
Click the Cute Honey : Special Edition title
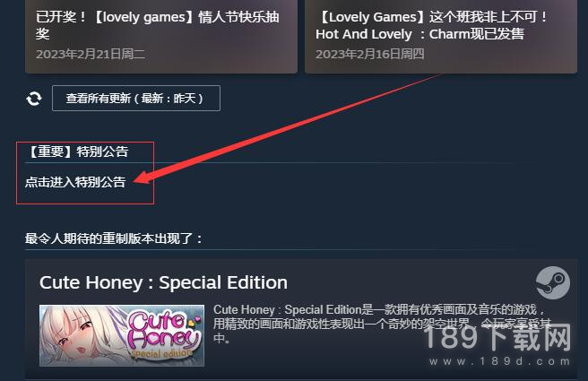click(163, 282)
